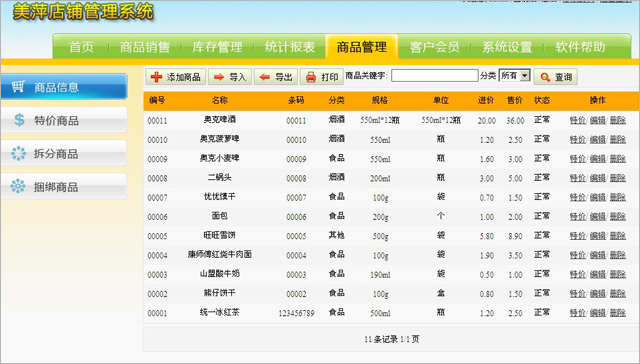640x364 pixels.
Task: Switch to the 系统设置 tab
Action: [507, 47]
